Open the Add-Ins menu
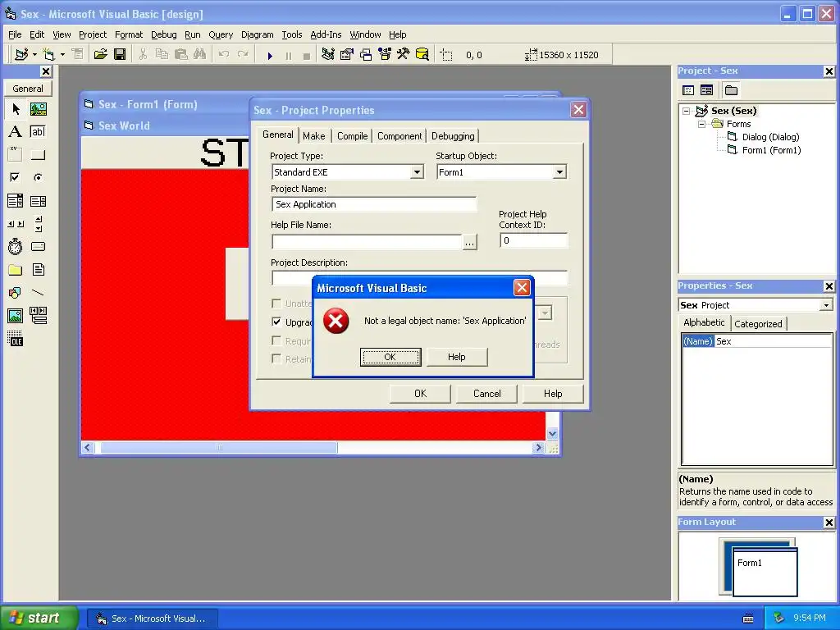This screenshot has height=630, width=840. (326, 34)
